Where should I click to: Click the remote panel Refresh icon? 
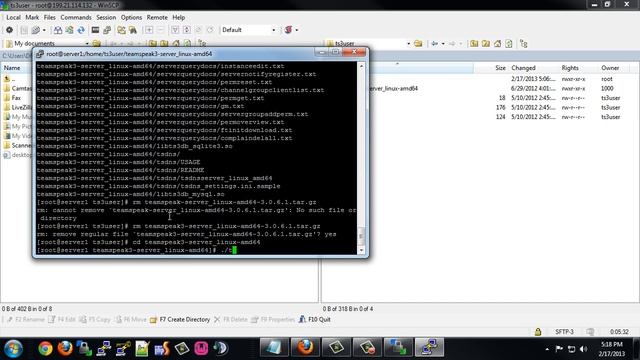[509, 43]
